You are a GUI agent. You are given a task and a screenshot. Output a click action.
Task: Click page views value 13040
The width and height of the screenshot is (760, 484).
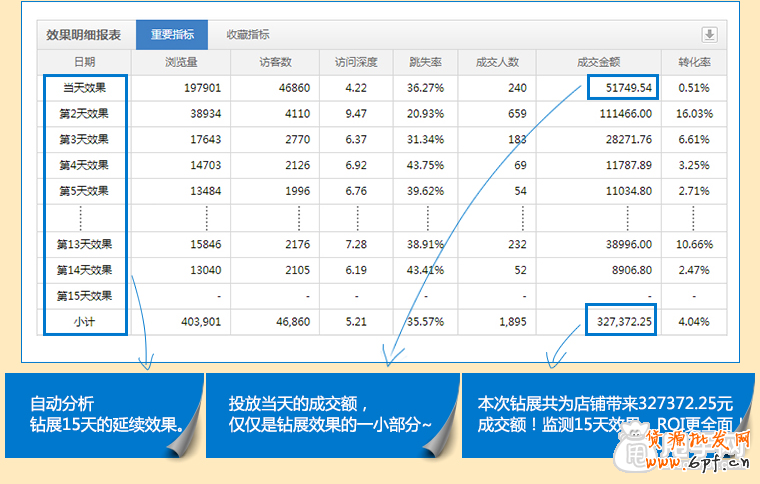206,270
